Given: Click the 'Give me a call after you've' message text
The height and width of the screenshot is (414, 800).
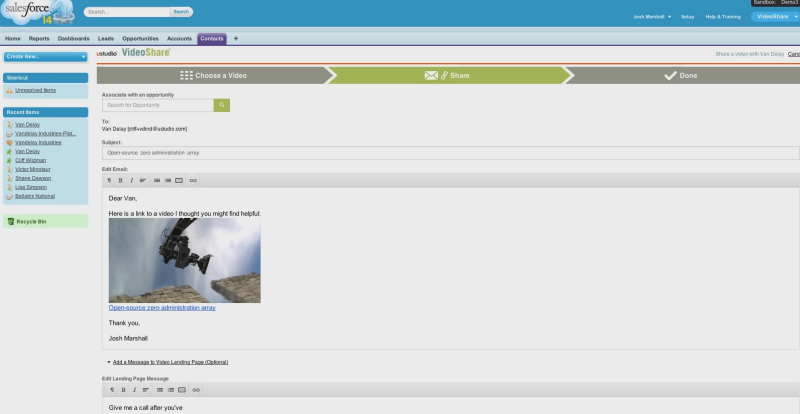Looking at the screenshot, I should click(145, 407).
